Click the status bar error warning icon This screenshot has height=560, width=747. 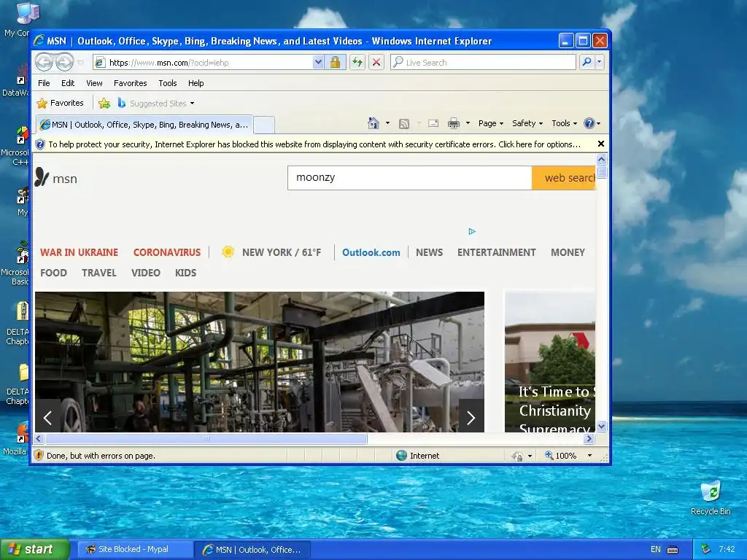39,455
